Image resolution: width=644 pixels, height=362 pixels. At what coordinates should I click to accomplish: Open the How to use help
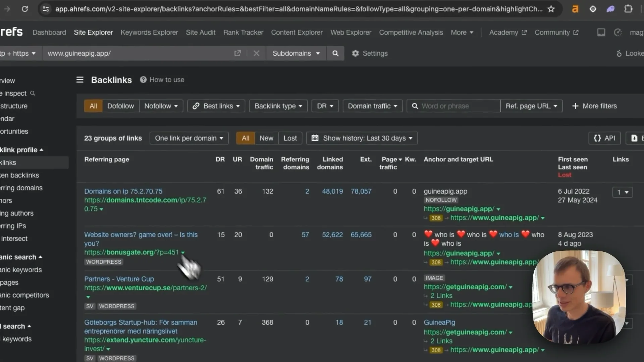click(x=162, y=80)
